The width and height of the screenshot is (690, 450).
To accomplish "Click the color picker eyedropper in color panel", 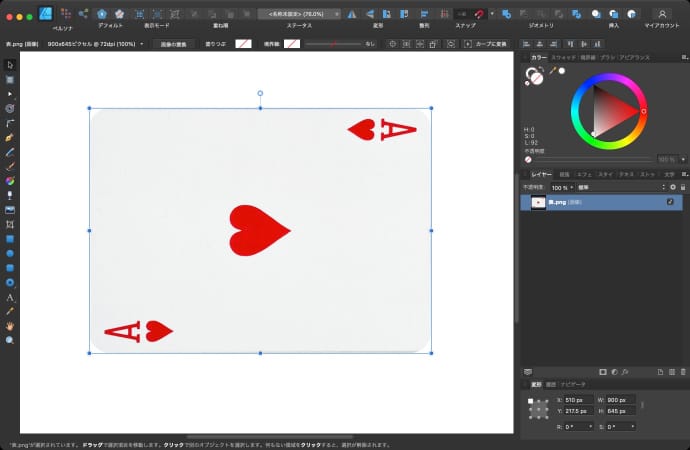I will coord(551,71).
